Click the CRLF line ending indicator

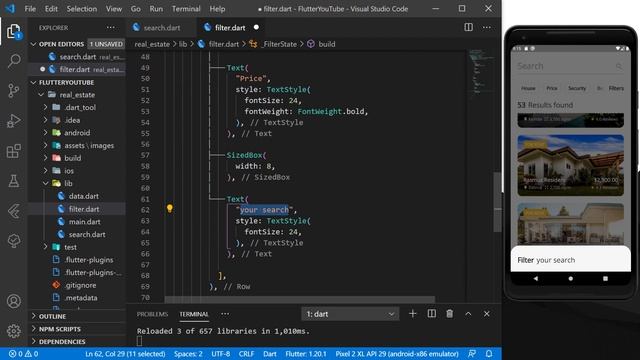pyautogui.click(x=246, y=353)
